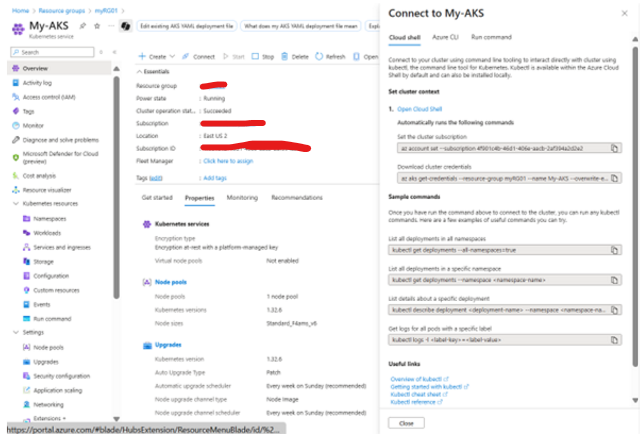Select the Properties tab

pyautogui.click(x=200, y=198)
